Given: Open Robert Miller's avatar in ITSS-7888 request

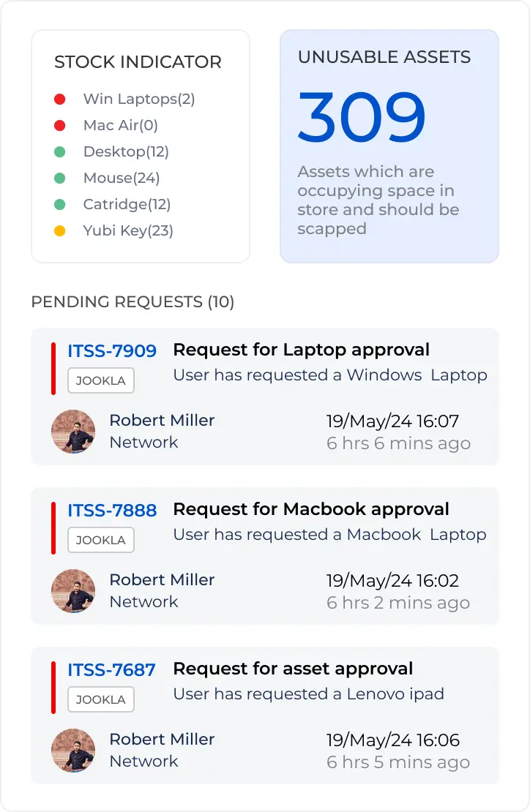Looking at the screenshot, I should pyautogui.click(x=73, y=591).
